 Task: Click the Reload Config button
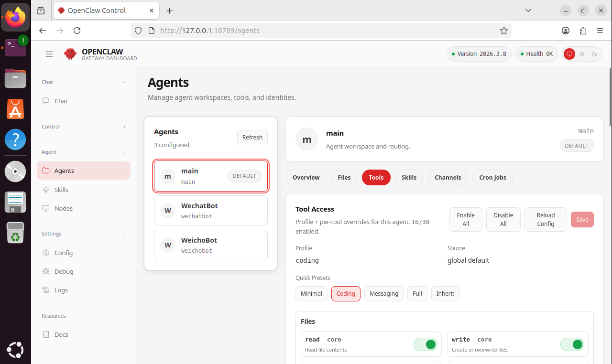(x=546, y=219)
